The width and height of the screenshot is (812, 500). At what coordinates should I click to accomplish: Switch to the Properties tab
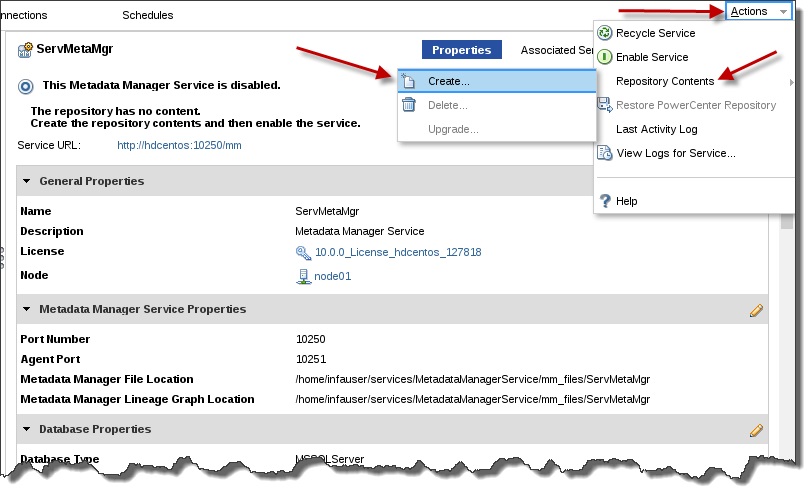(461, 50)
